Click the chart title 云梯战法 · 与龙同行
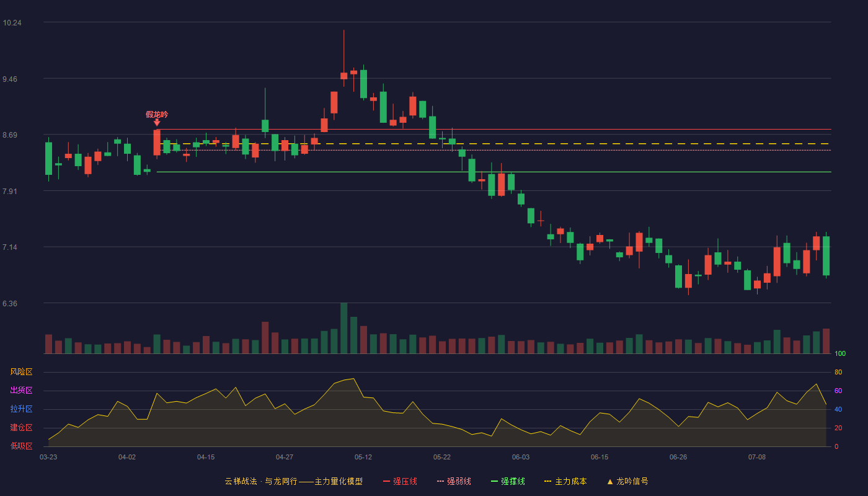868x496 pixels. pyautogui.click(x=261, y=481)
